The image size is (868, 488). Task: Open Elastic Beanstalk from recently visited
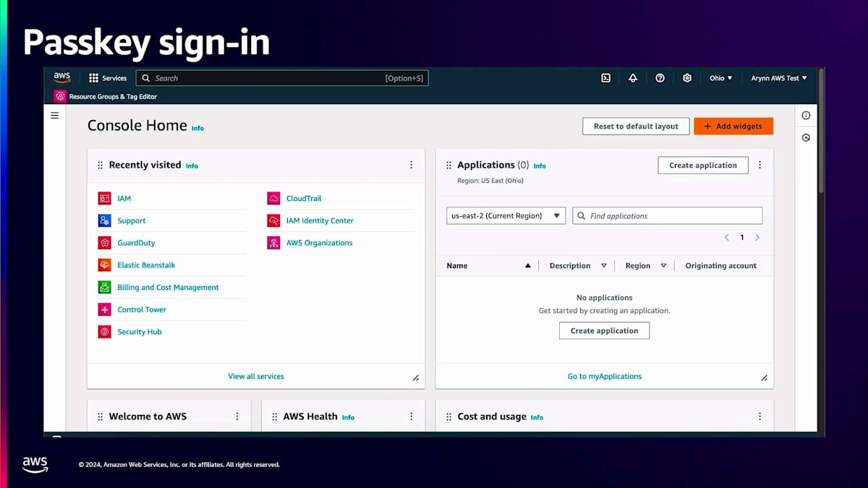146,265
